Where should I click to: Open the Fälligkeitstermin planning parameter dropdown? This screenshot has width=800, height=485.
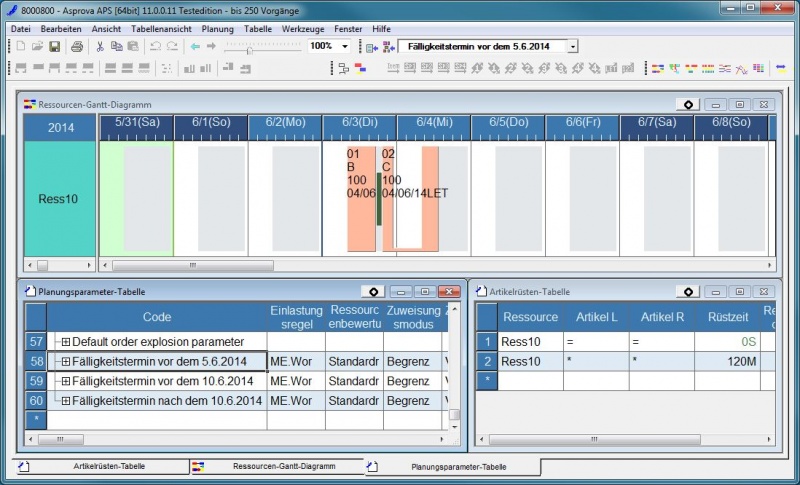pyautogui.click(x=572, y=47)
